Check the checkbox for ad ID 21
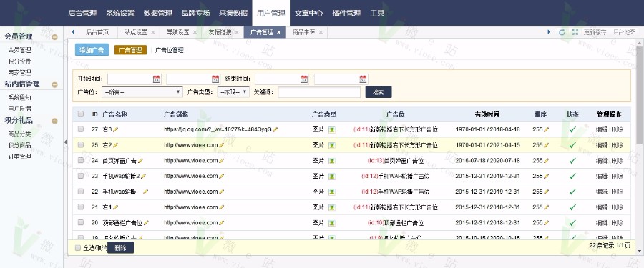This screenshot has width=644, height=268. [80, 207]
